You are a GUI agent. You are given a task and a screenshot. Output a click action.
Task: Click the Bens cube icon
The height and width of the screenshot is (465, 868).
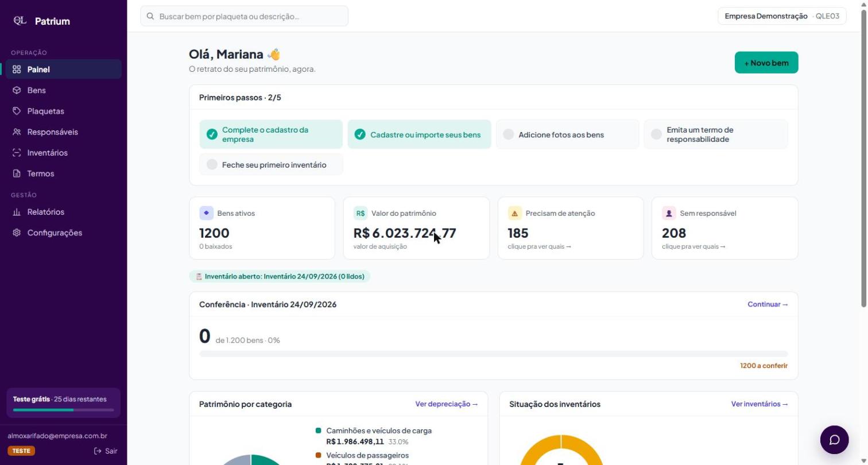coord(17,90)
